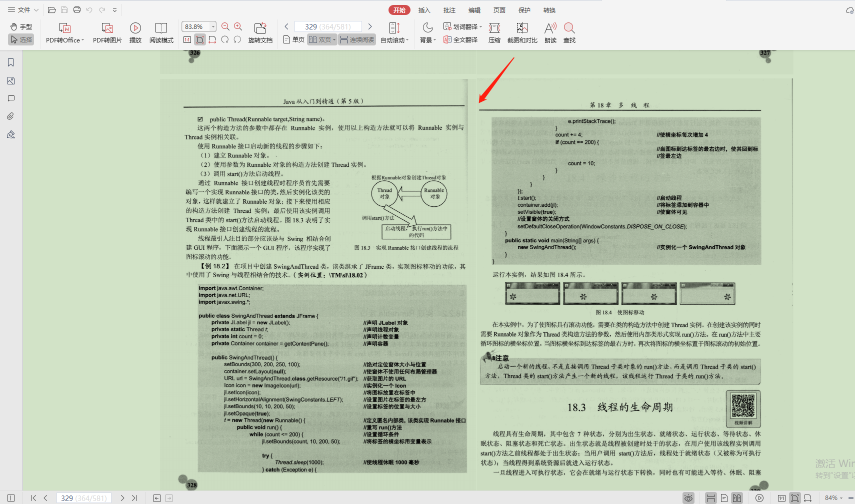The height and width of the screenshot is (504, 855).
Task: Jump to last page in status bar
Action: (134, 498)
